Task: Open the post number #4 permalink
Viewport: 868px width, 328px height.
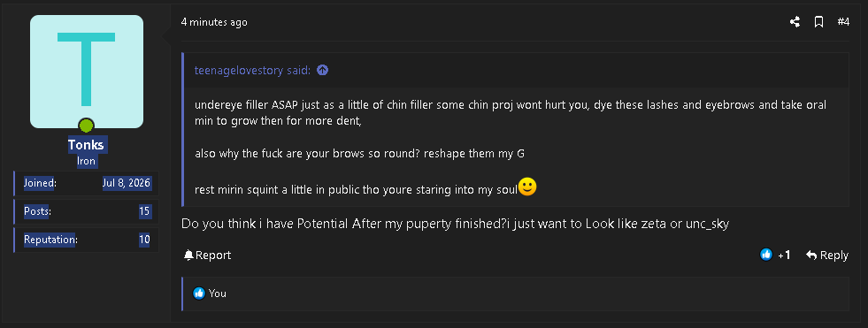Action: pos(843,22)
